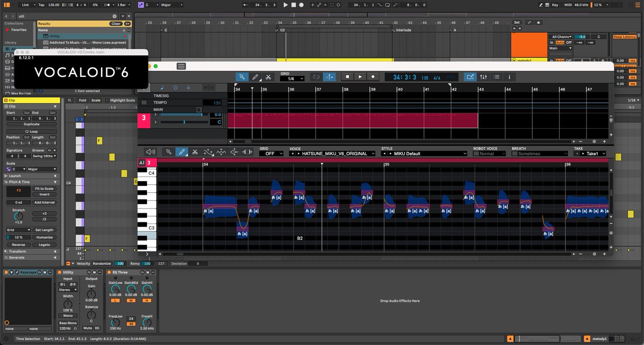644x345 pixels.
Task: Open the TAKE Take1 dropdown
Action: click(x=590, y=154)
